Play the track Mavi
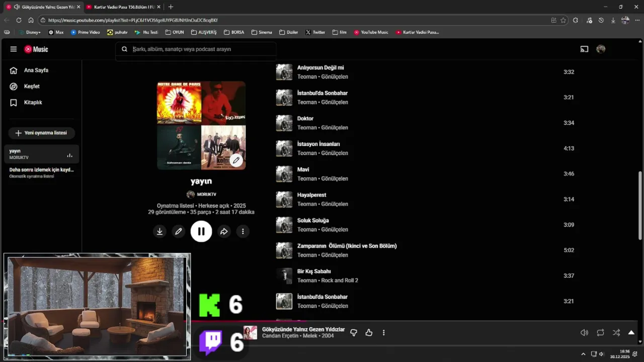This screenshot has height=362, width=644. pos(303,170)
